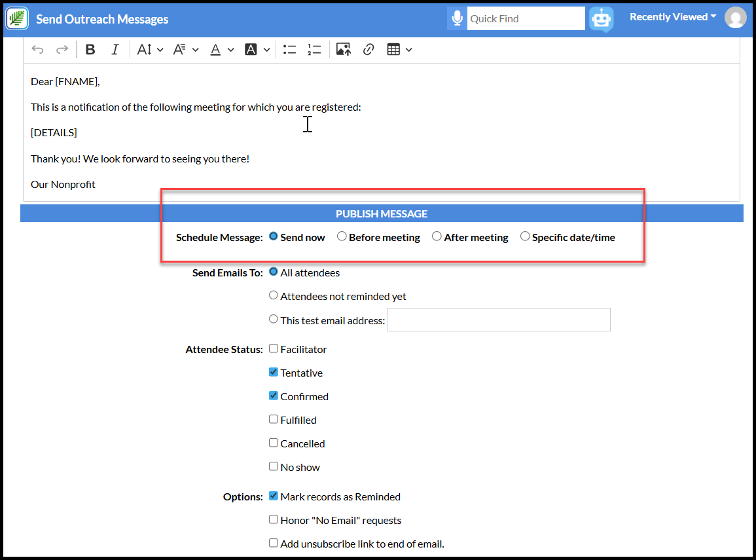Click the Send Outreach Messages page title
756x560 pixels.
(x=102, y=19)
